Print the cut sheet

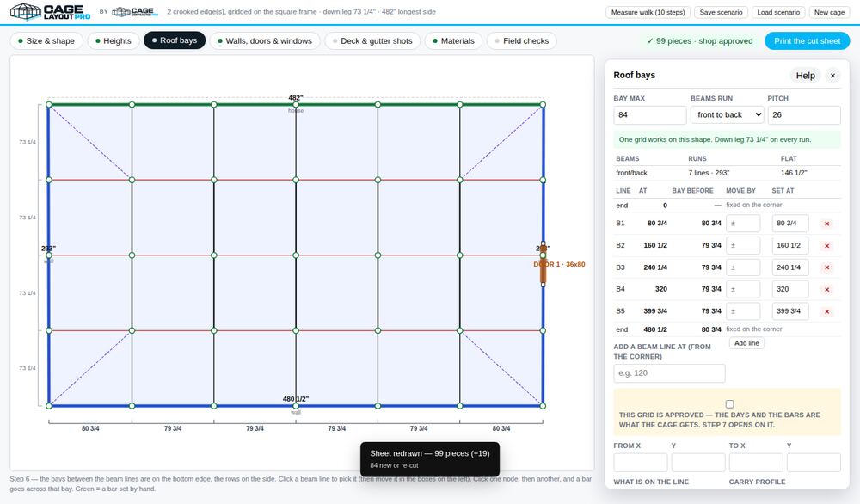click(x=808, y=40)
